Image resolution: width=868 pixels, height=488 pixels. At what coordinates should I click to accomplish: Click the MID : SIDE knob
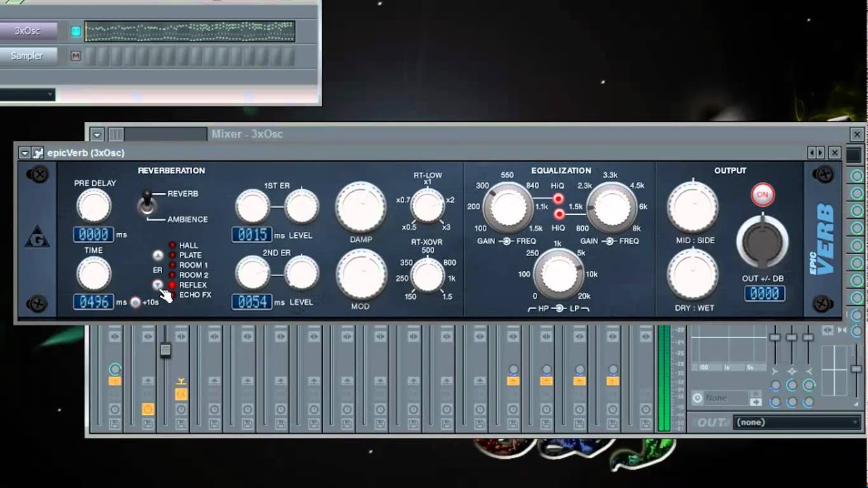[692, 207]
